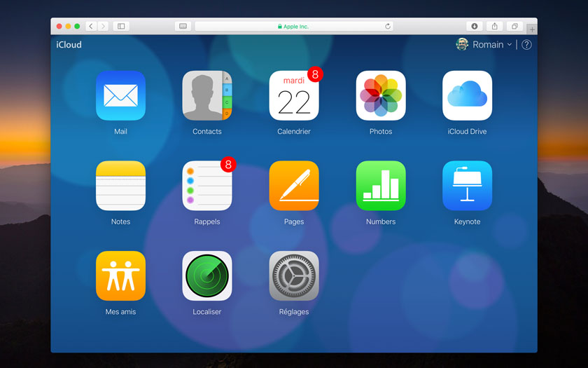The width and height of the screenshot is (588, 368).
Task: Click the Photos label text
Action: pyautogui.click(x=381, y=132)
